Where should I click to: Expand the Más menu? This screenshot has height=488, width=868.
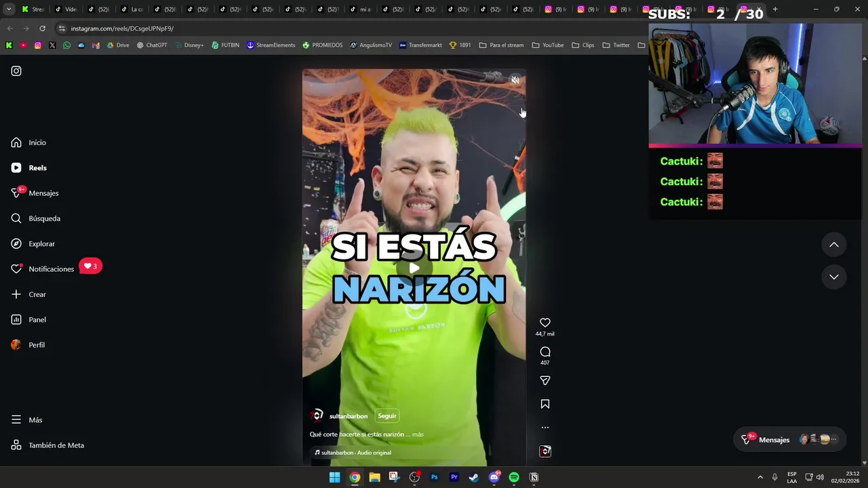(x=26, y=420)
